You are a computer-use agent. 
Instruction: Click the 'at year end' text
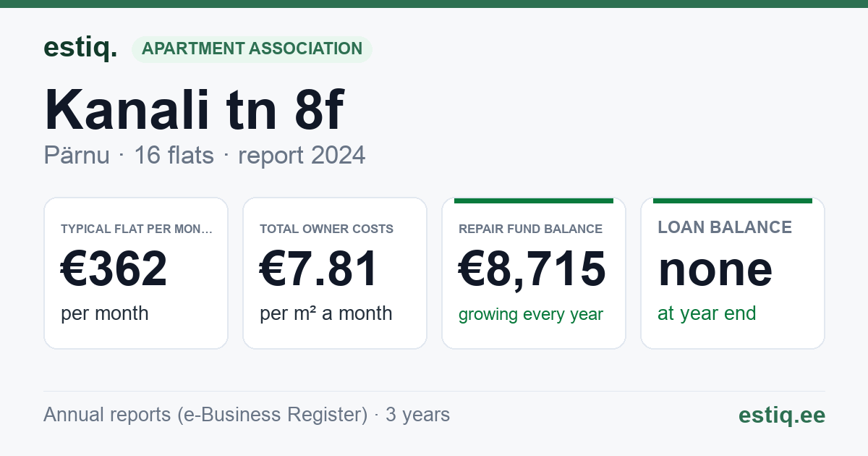pos(707,313)
